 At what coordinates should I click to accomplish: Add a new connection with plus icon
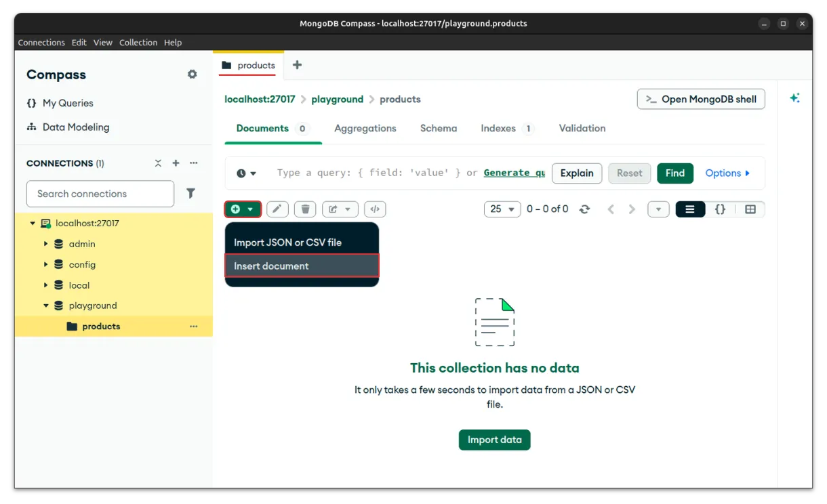pos(176,163)
